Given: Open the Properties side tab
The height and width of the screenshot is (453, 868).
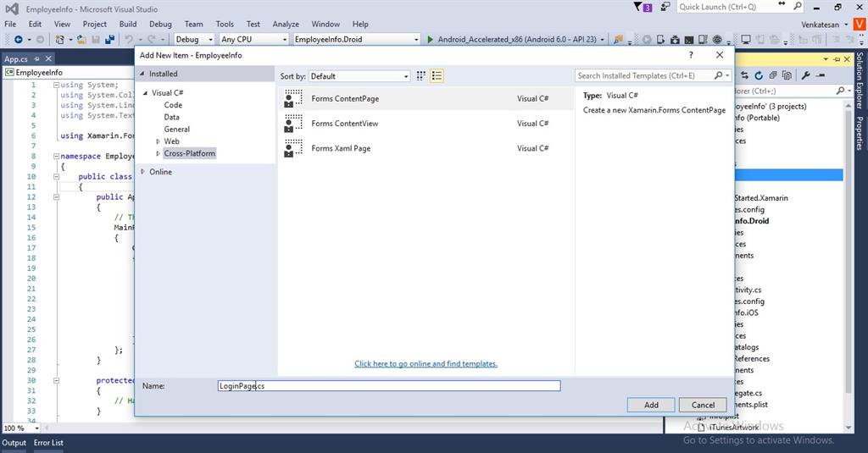Looking at the screenshot, I should click(x=860, y=133).
